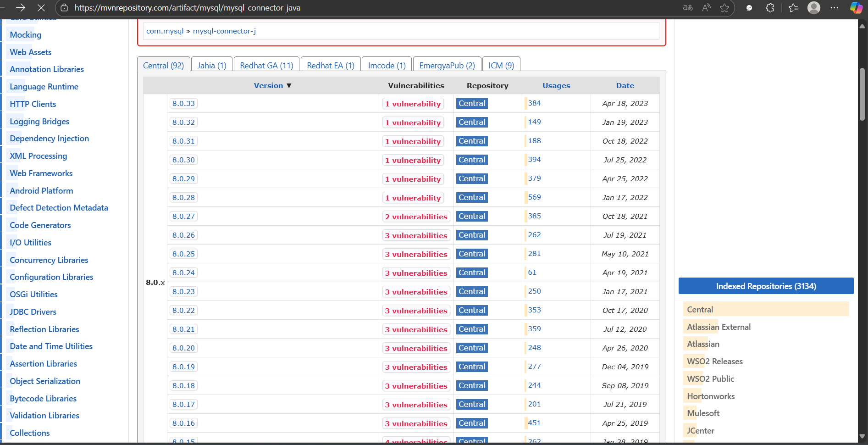
Task: Open the com.mysql group link
Action: click(165, 31)
